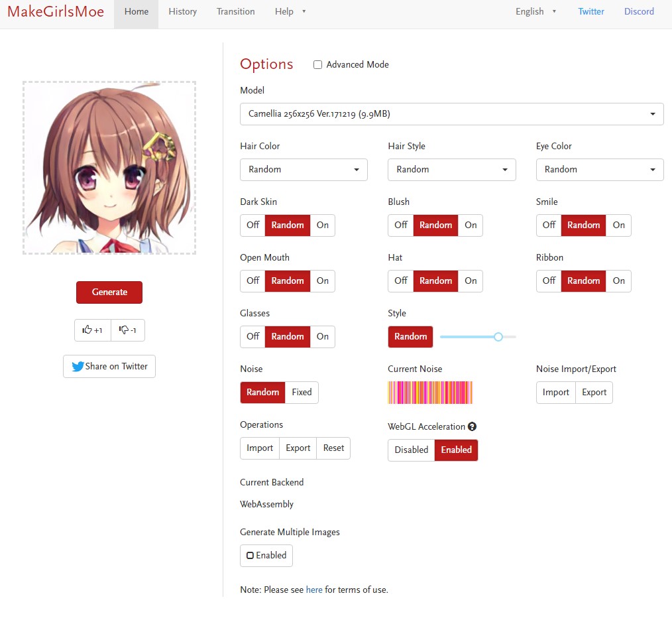
Task: Set Dark Skin to Off
Action: pyautogui.click(x=253, y=225)
